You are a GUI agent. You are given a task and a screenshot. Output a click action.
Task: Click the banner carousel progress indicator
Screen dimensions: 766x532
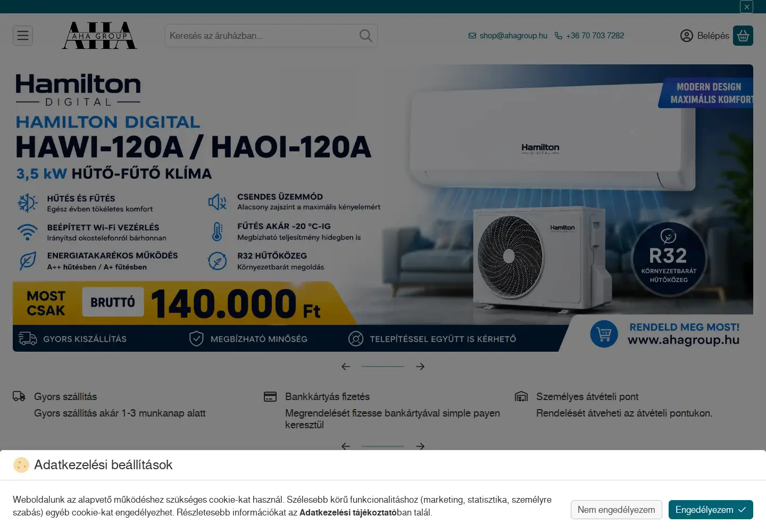[x=383, y=367]
